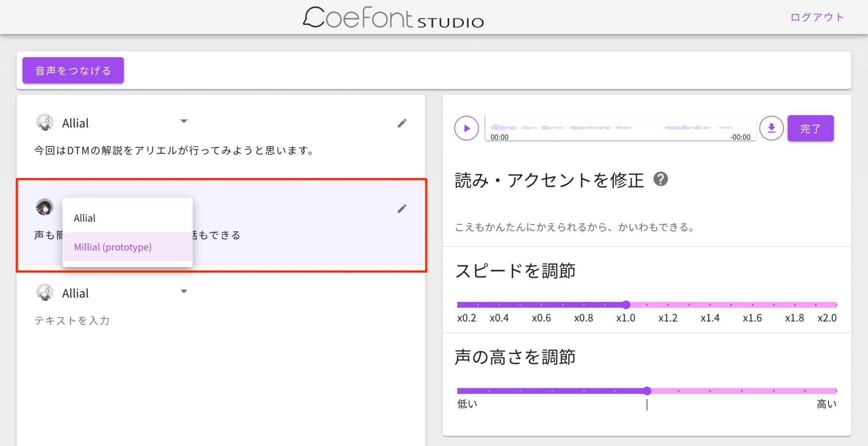The height and width of the screenshot is (446, 868).
Task: Click the bottom Allial avatar image
Action: 46,292
